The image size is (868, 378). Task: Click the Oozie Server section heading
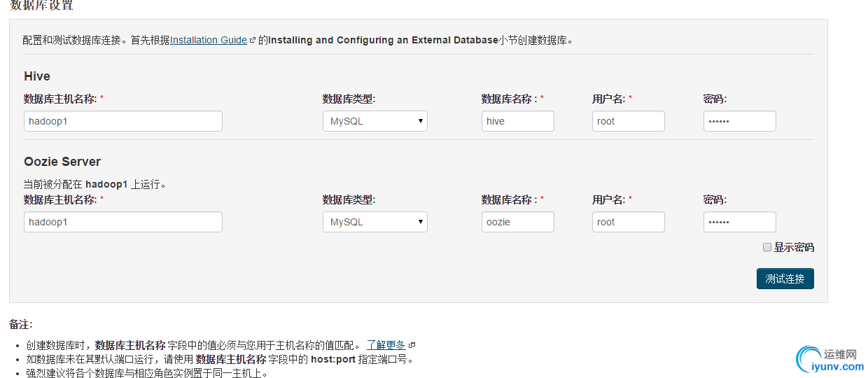62,162
